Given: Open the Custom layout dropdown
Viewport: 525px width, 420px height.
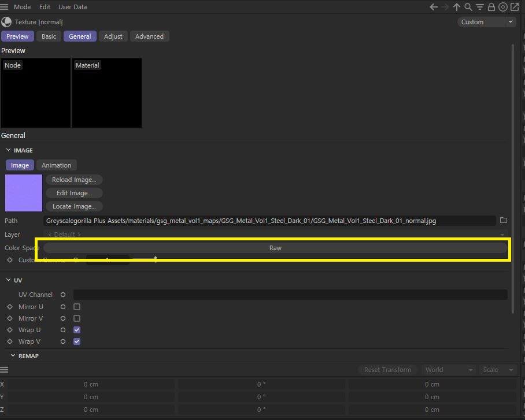Looking at the screenshot, I should 486,22.
